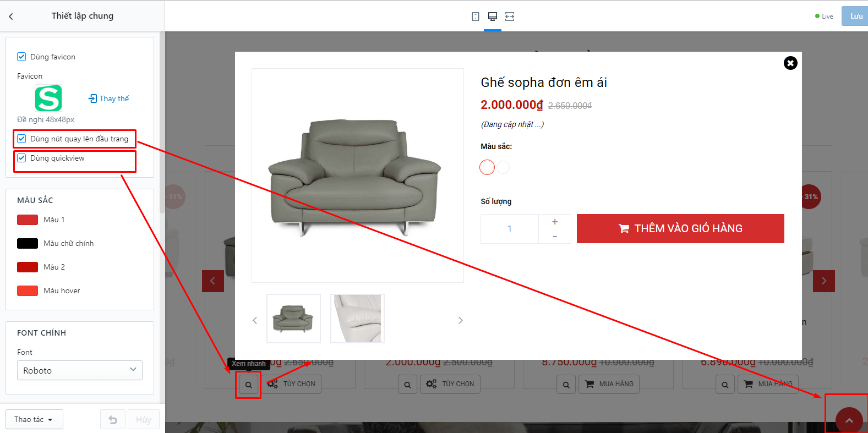This screenshot has height=433, width=868.
Task: Click third product quickview magnifier icon
Action: (x=566, y=385)
